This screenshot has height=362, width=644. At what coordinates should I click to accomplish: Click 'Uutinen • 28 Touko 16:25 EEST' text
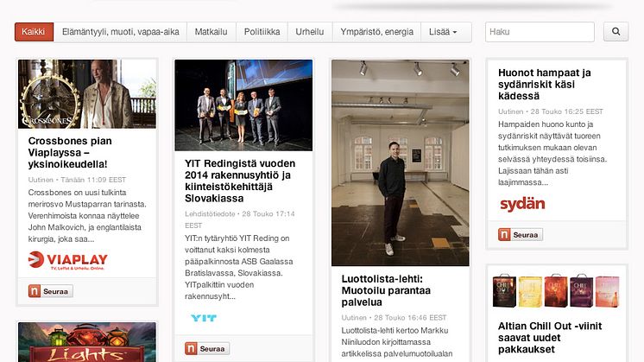click(551, 111)
